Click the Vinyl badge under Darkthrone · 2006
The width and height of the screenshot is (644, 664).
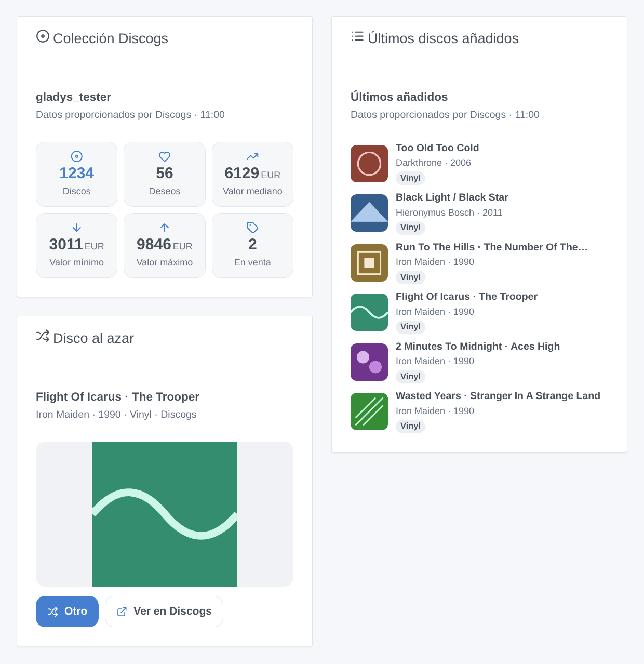pos(410,178)
